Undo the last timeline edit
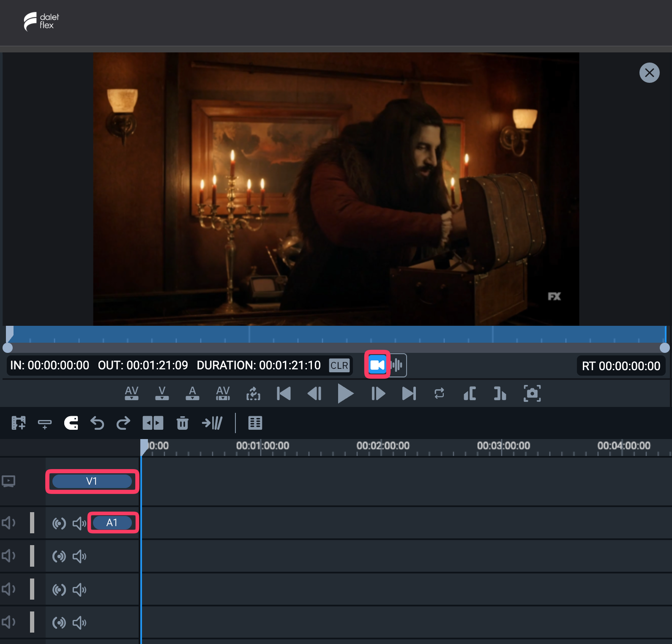This screenshot has width=672, height=644. (97, 423)
